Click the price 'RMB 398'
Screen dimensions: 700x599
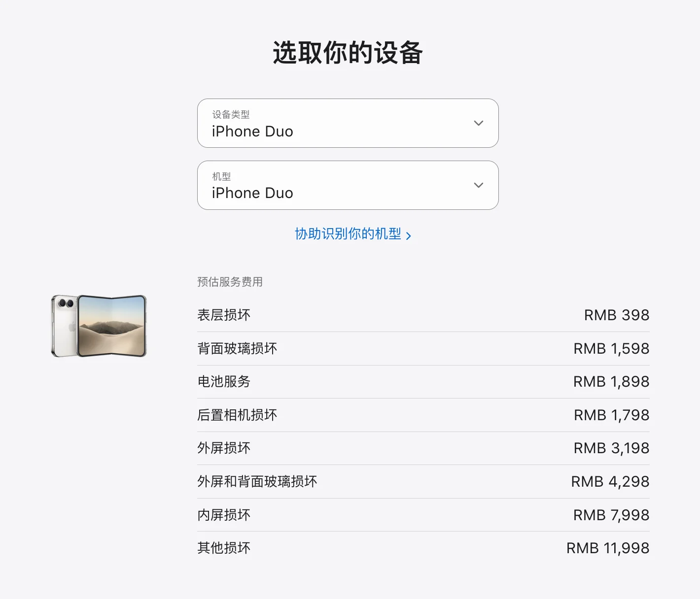[x=617, y=315]
